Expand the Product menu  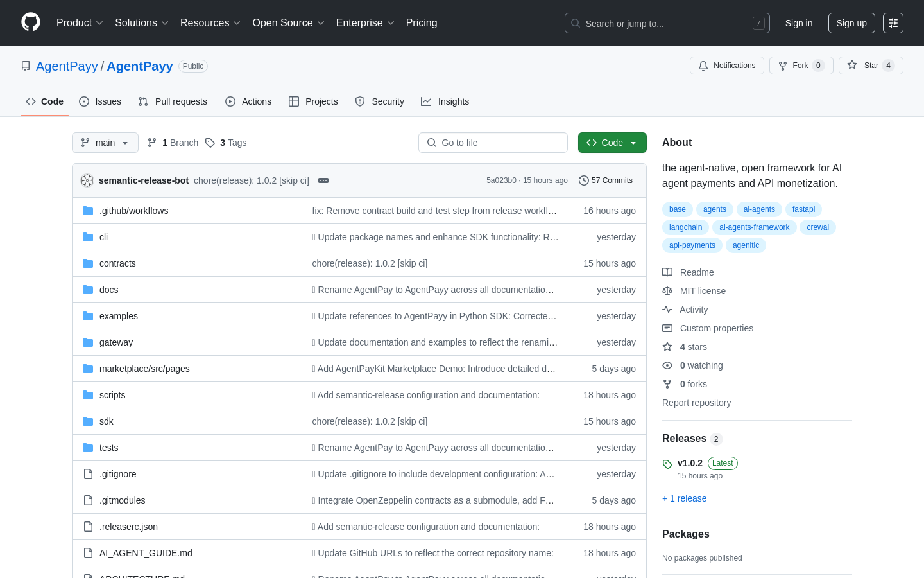click(x=80, y=22)
